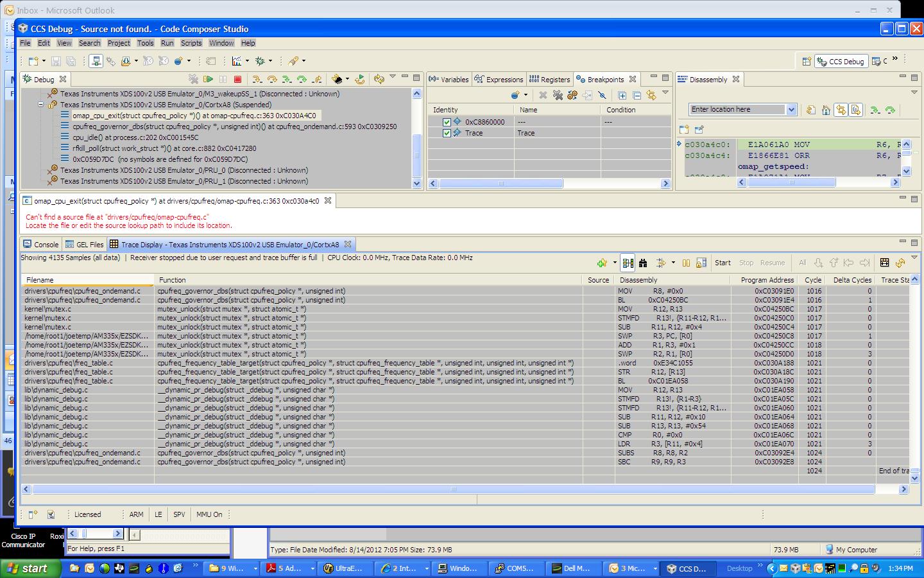Screen dimensions: 924x578
Task: Collapse the CortxA8 tree node
Action: point(41,105)
